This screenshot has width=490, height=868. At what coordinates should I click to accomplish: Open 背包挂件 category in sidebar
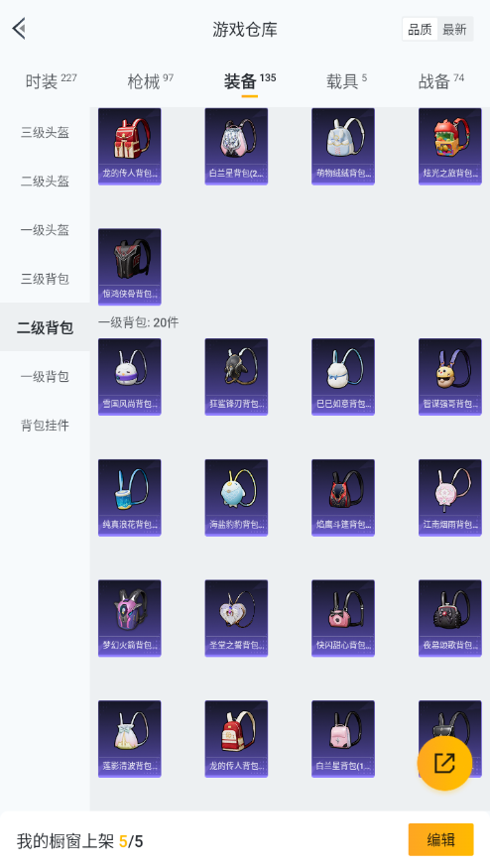tap(45, 426)
